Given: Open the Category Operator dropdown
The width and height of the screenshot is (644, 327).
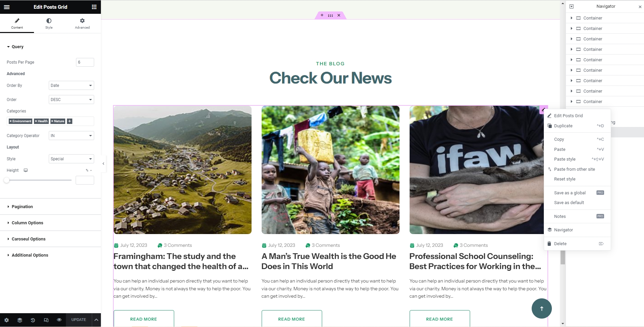Looking at the screenshot, I should pyautogui.click(x=71, y=136).
